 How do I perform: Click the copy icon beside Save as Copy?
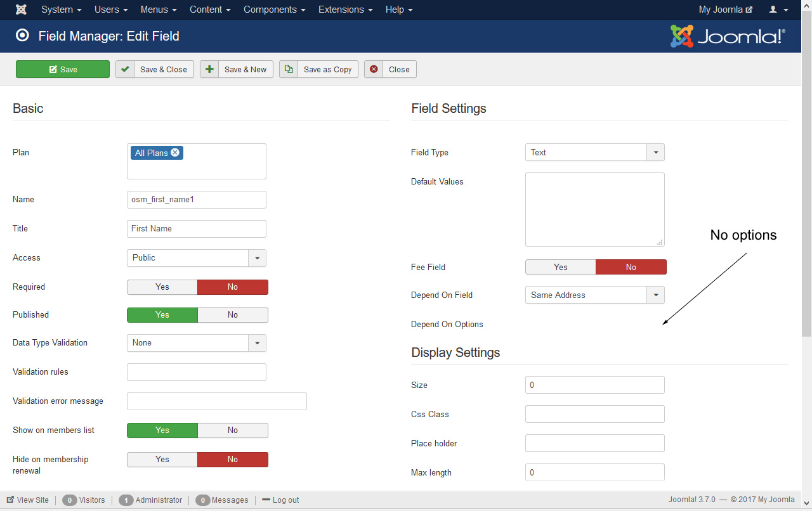(x=289, y=69)
